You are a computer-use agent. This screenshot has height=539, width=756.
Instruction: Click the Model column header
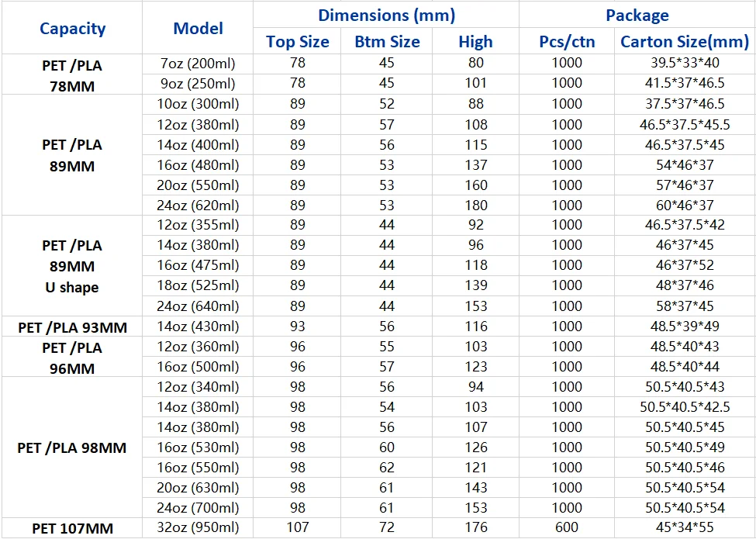[198, 29]
